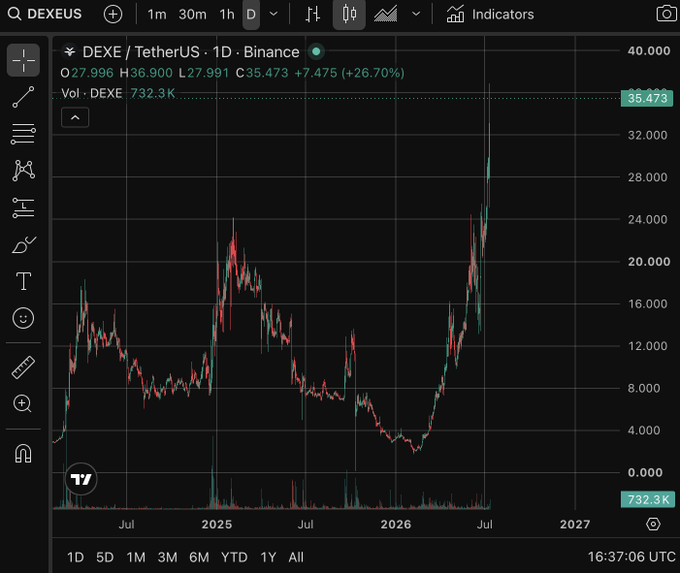Click the +7.475 (+26.70%) change text
Screen dimensions: 680x573
pyautogui.click(x=350, y=73)
